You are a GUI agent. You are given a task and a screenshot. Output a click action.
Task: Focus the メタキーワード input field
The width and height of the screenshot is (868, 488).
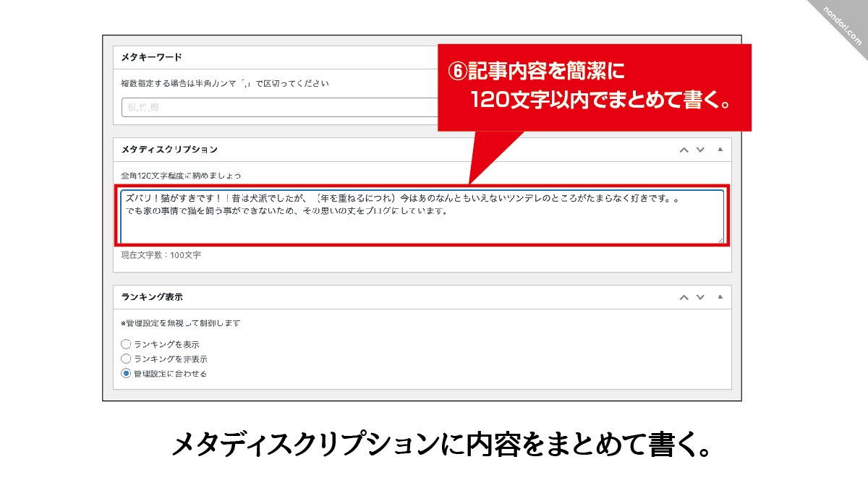click(280, 107)
